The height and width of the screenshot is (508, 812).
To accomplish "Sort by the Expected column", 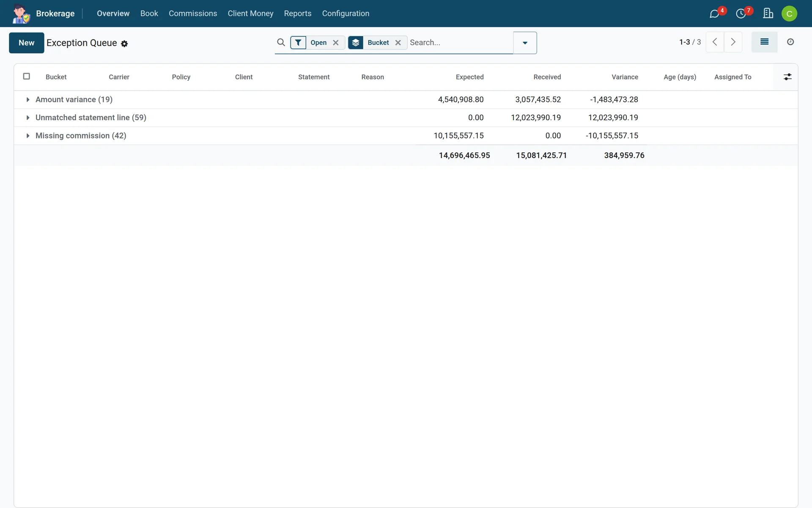I will coord(469,77).
